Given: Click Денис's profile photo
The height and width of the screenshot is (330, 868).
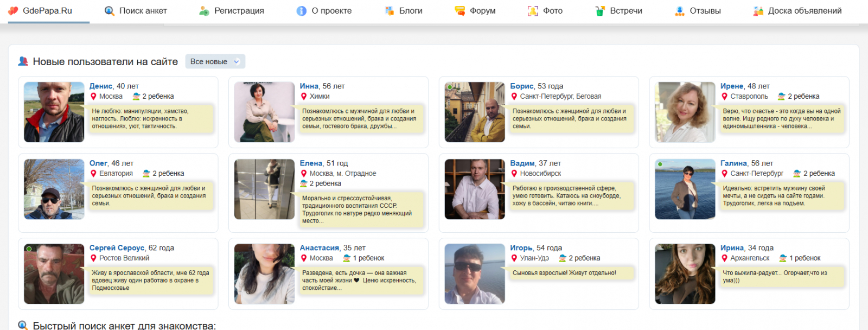Looking at the screenshot, I should [x=54, y=112].
